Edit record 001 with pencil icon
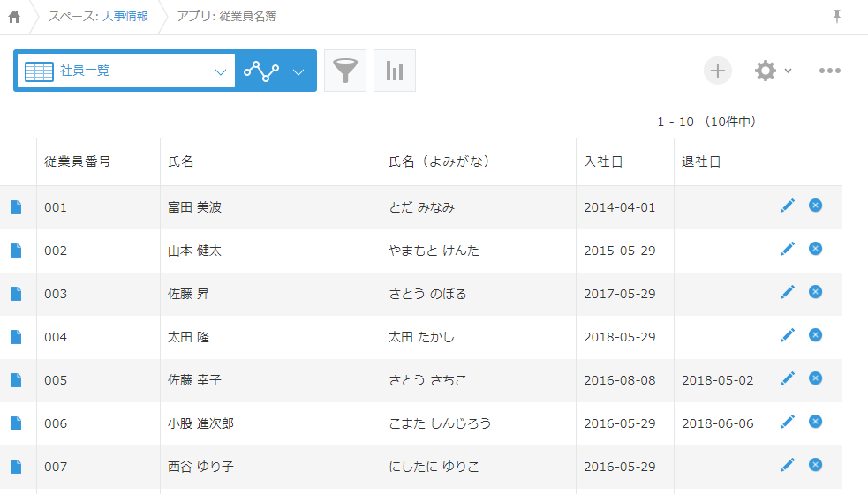This screenshot has width=868, height=494. 788,206
